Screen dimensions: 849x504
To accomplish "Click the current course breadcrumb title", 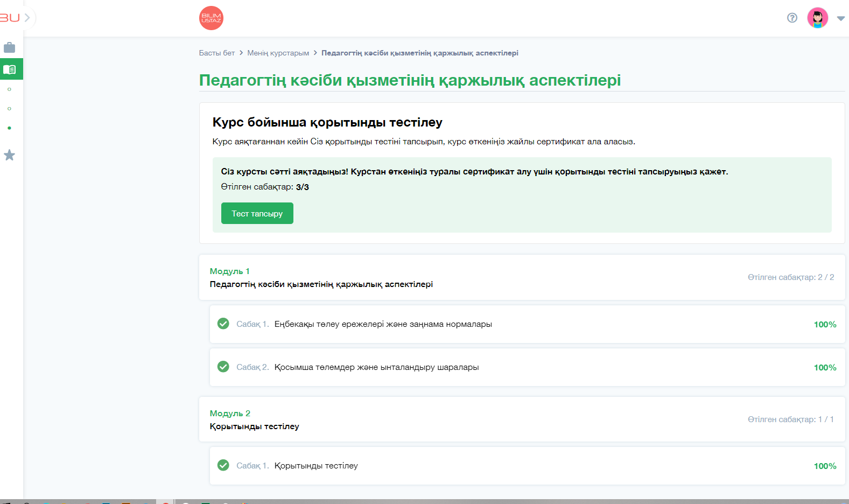I will click(420, 53).
